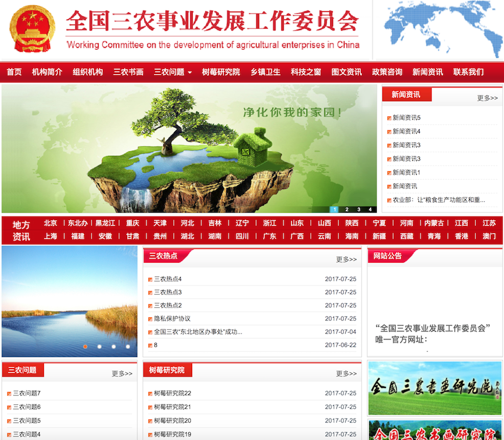Expand 更多>> in the 三农热点 panel

pos(346,260)
